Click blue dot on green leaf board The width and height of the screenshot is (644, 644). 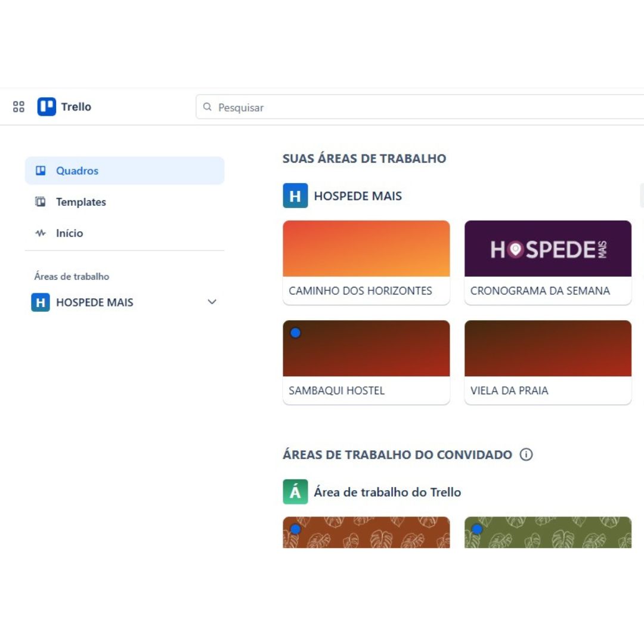[x=477, y=529]
